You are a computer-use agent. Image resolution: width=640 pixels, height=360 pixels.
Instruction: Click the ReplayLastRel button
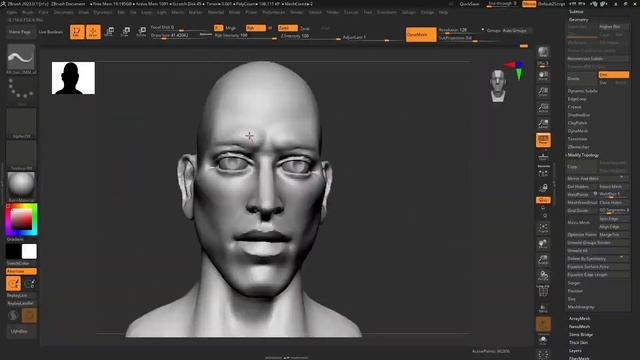click(20, 303)
